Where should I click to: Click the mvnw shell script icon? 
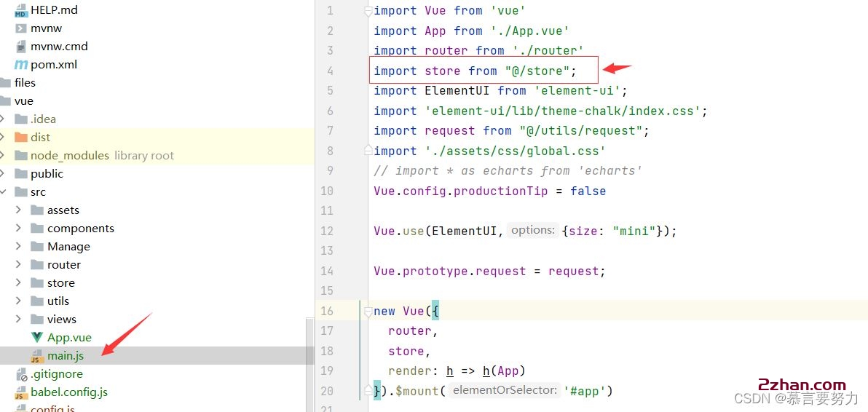tap(21, 28)
